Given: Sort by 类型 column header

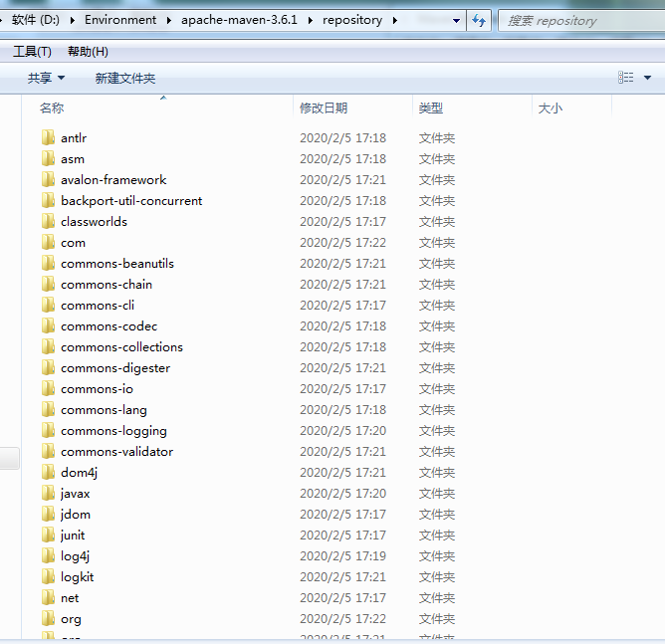Looking at the screenshot, I should (430, 108).
